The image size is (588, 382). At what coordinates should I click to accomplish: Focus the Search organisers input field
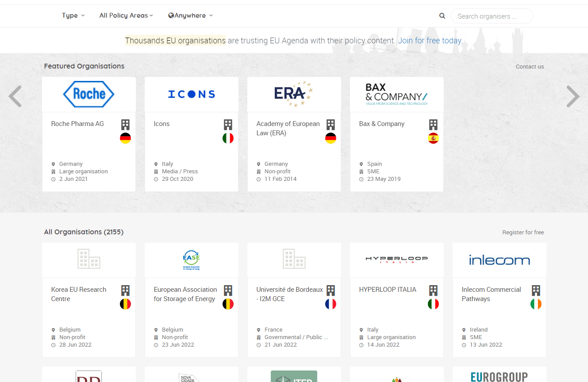point(492,16)
